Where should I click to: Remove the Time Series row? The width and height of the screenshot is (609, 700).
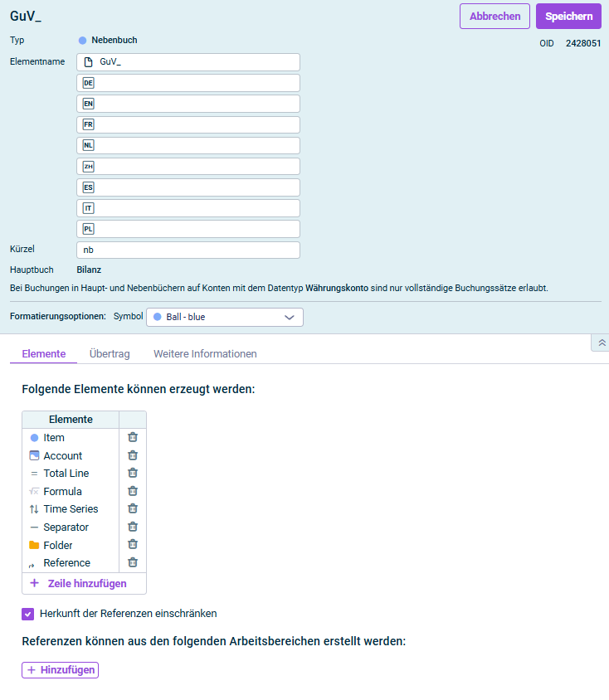click(133, 509)
